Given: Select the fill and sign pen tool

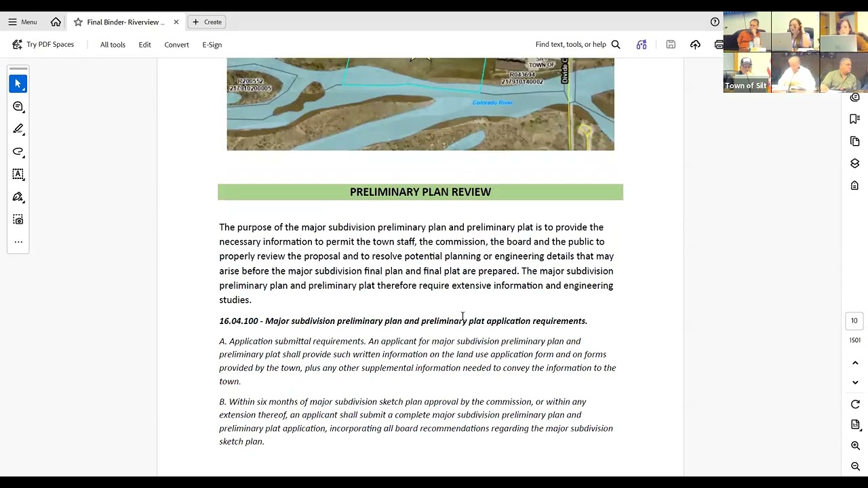Looking at the screenshot, I should click(18, 197).
